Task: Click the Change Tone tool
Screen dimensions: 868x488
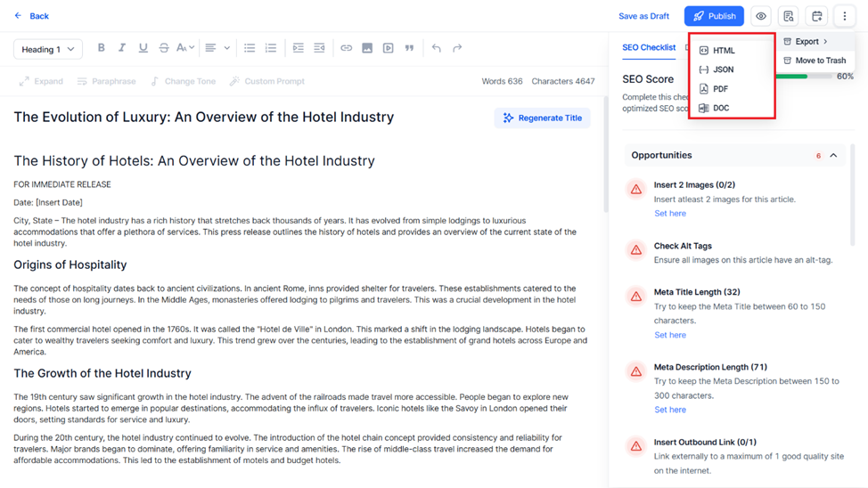Action: pos(183,81)
